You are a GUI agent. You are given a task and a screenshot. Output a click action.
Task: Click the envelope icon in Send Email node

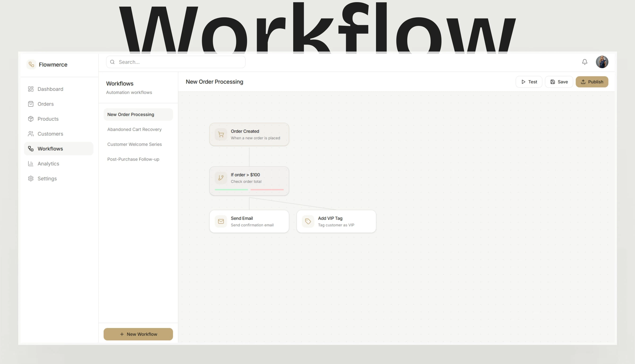(x=221, y=221)
